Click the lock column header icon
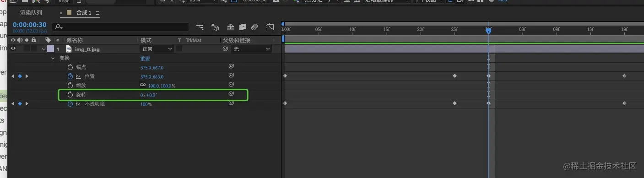The width and height of the screenshot is (644, 178). coord(33,40)
